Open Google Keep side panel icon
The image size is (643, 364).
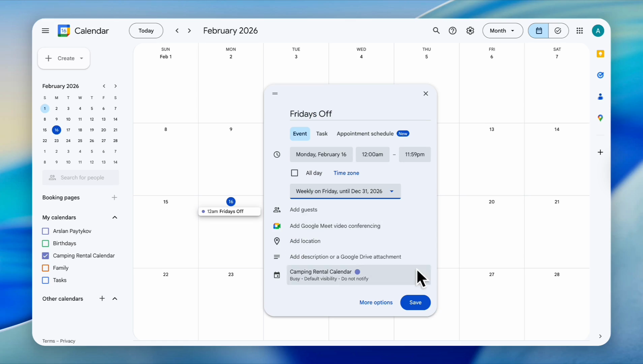point(600,54)
